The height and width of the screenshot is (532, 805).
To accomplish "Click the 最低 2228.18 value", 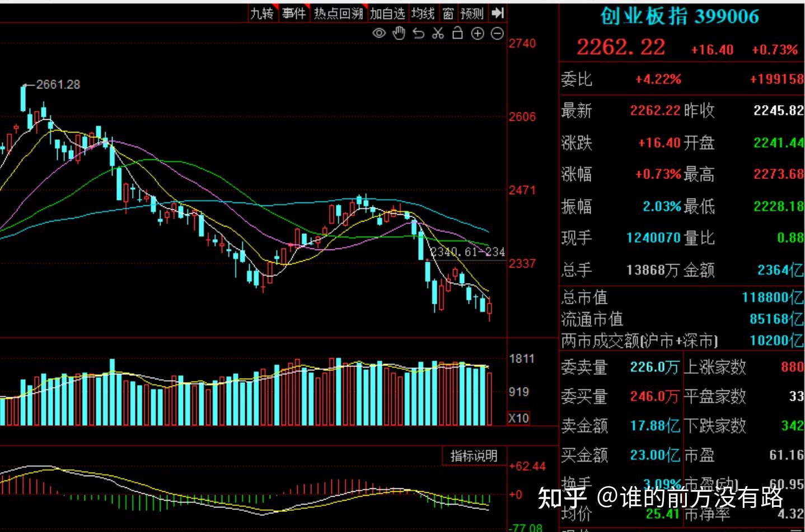I will pos(779,206).
